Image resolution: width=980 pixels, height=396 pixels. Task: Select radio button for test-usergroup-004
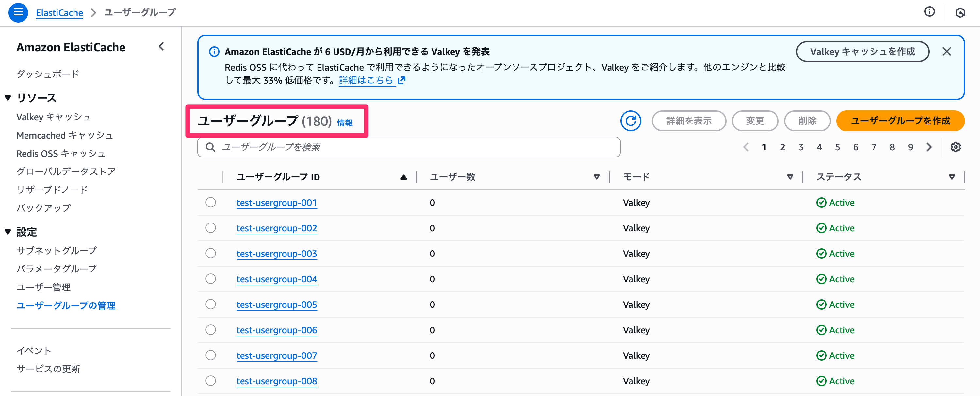coord(211,279)
